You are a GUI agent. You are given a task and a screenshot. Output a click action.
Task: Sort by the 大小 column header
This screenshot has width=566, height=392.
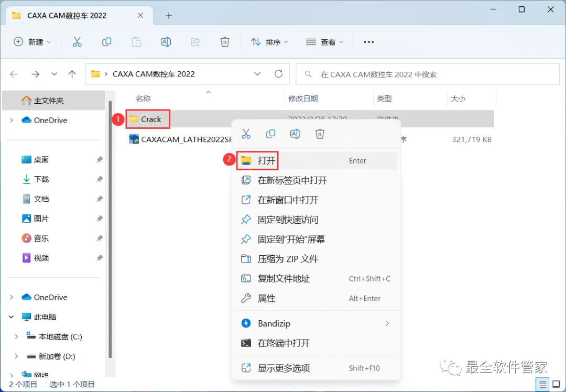pos(458,99)
